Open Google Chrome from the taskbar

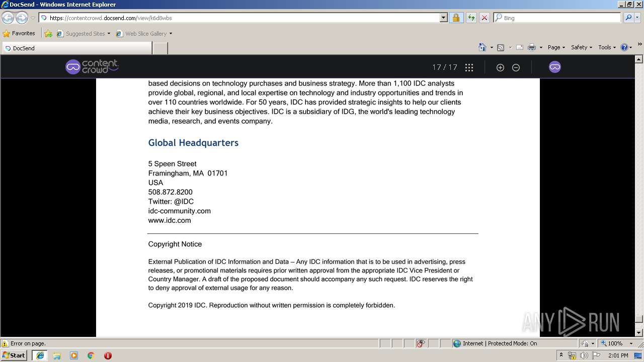coord(91,355)
